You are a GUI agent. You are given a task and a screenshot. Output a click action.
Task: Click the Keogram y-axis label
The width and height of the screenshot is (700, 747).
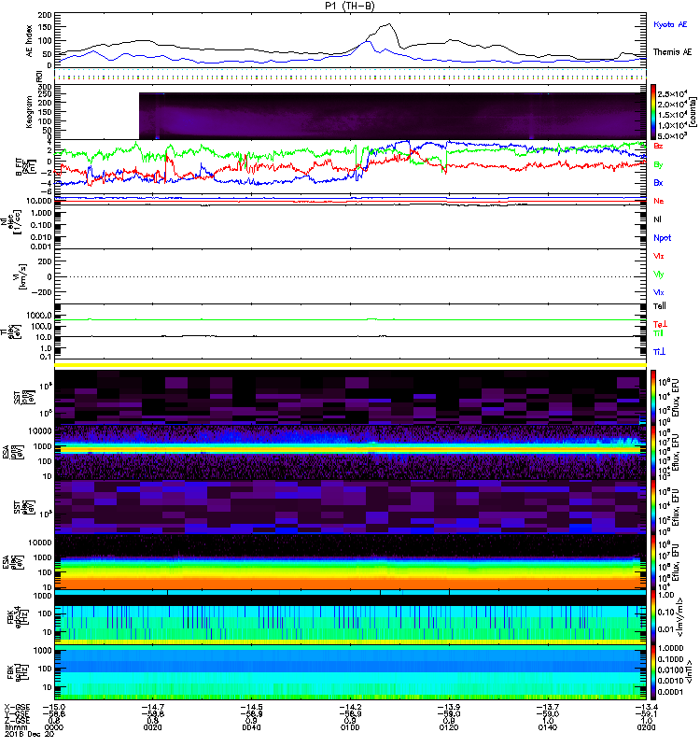tap(29, 111)
